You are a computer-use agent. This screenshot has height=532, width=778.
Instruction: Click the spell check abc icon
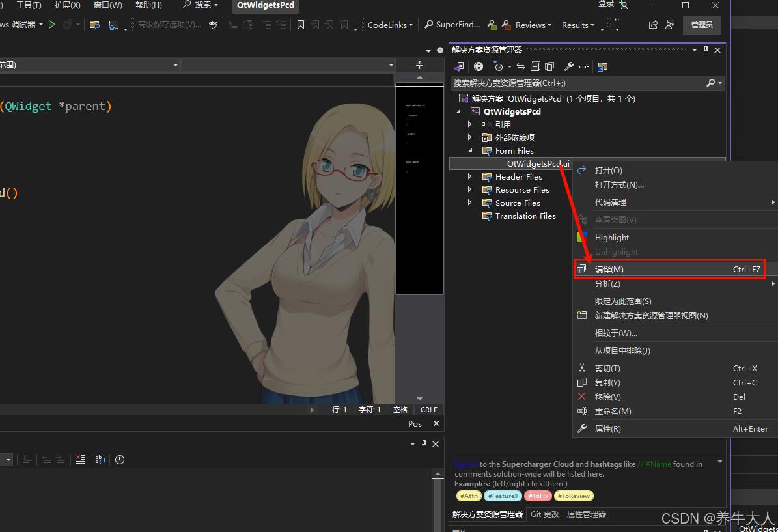pos(214,24)
